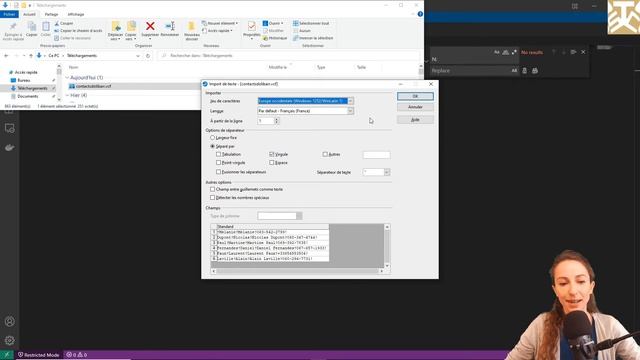This screenshot has width=640, height=360.
Task: Open Nouvel élément dropdown in ribbon
Action: click(x=220, y=23)
